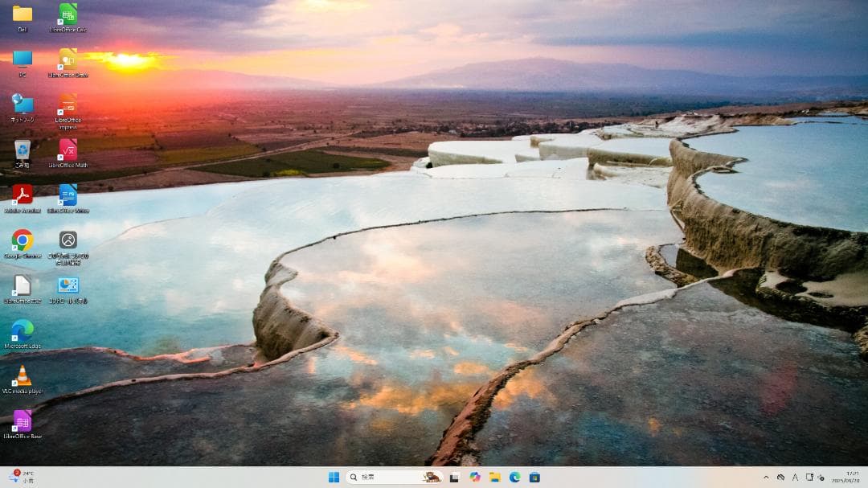Open the コントロールパネル (Control Panel) shortcut
Image resolution: width=868 pixels, height=488 pixels.
[x=68, y=285]
